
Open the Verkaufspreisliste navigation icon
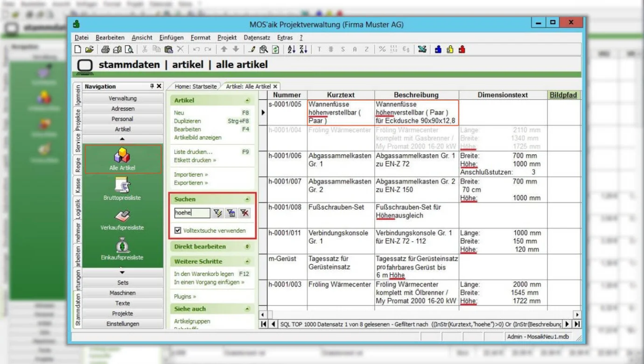pos(122,215)
